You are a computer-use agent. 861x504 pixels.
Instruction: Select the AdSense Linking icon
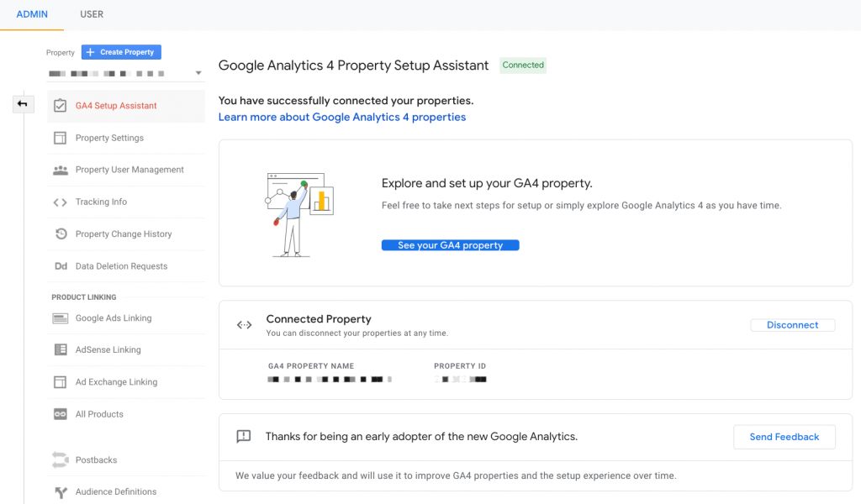(61, 349)
